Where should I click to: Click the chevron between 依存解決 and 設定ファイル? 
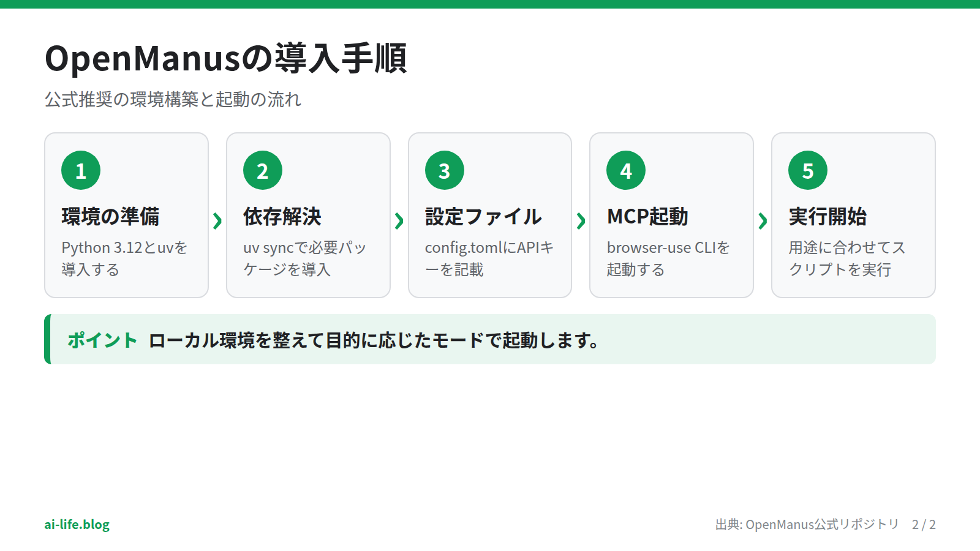[x=399, y=220]
